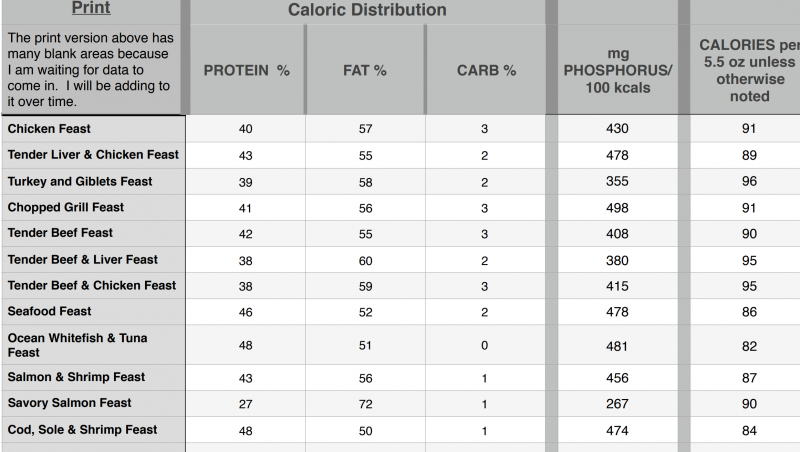Click Ocean Whitefish & Tuna Feast label
The height and width of the screenshot is (452, 800).
tap(77, 345)
